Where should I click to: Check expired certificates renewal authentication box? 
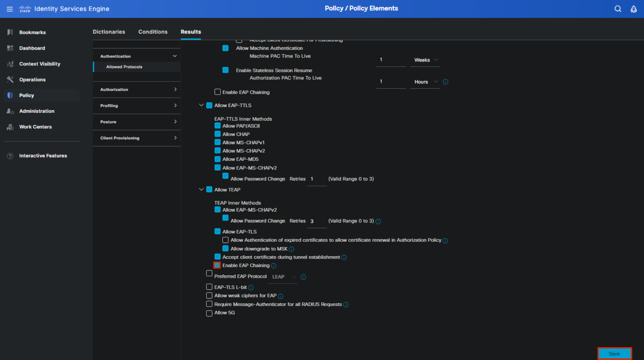coord(225,240)
